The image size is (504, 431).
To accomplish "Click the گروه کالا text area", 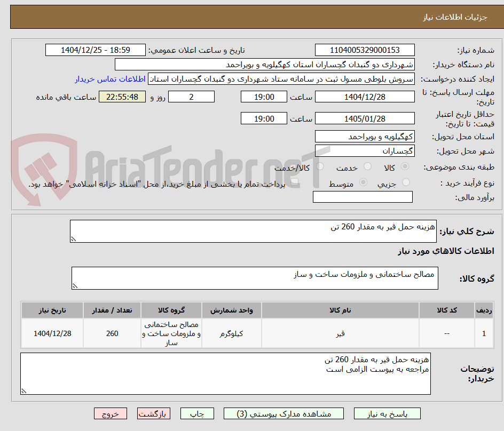I will pyautogui.click(x=255, y=278).
